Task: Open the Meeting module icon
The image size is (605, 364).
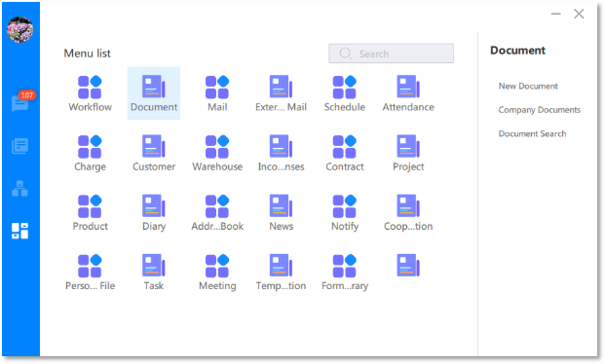Action: (x=217, y=266)
